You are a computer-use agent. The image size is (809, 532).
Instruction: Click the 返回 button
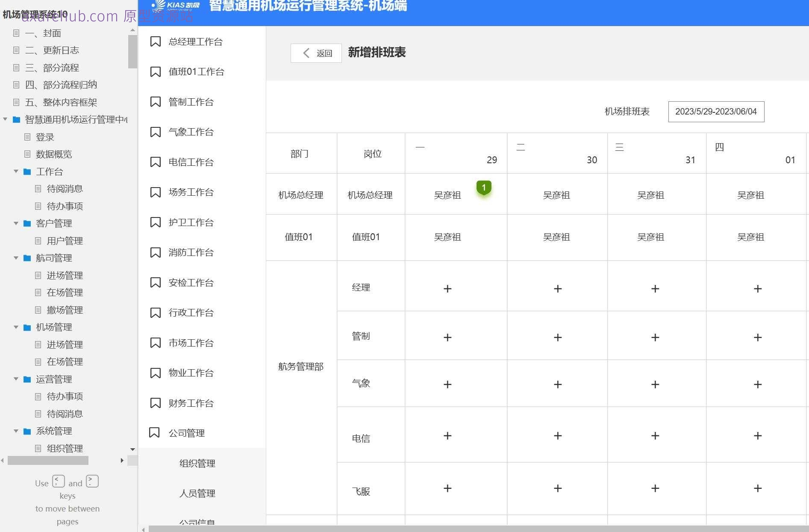(316, 53)
